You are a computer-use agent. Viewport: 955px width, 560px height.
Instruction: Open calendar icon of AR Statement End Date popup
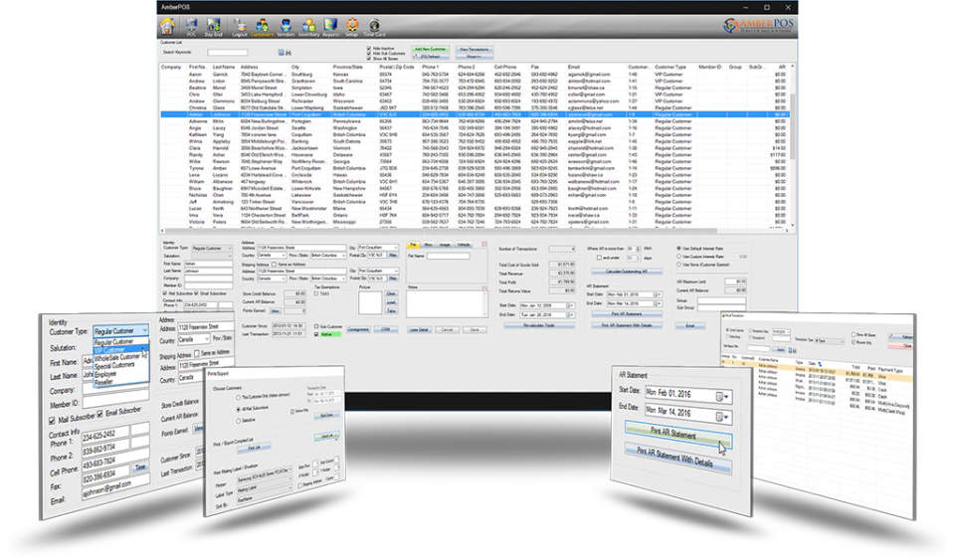719,417
